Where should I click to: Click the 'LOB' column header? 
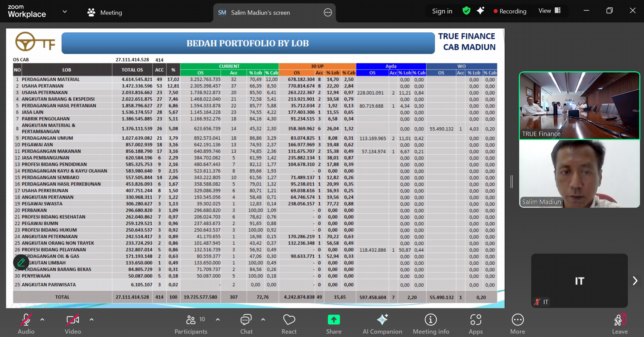(x=67, y=70)
